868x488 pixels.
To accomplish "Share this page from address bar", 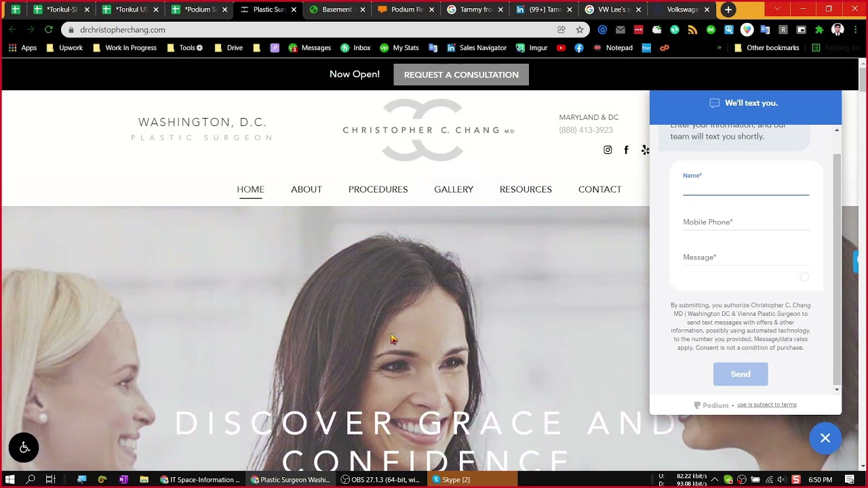I will point(561,30).
